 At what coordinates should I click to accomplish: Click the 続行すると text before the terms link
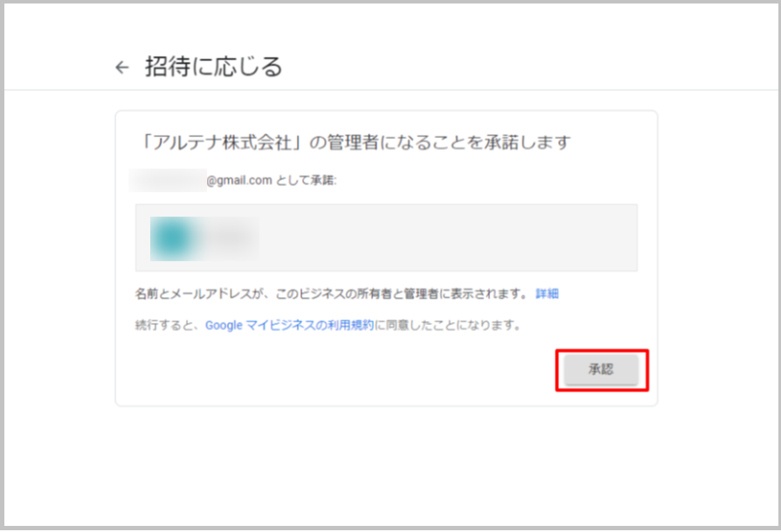[169, 325]
